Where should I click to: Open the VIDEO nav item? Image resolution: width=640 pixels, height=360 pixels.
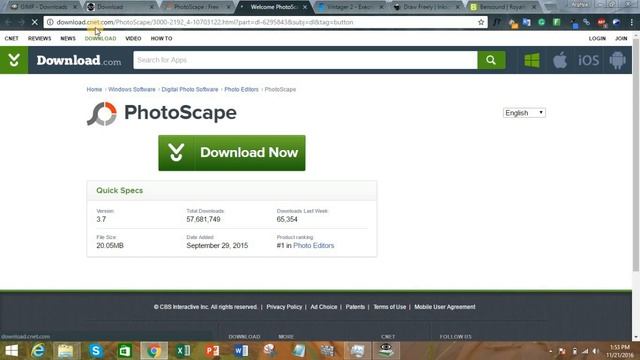click(133, 38)
